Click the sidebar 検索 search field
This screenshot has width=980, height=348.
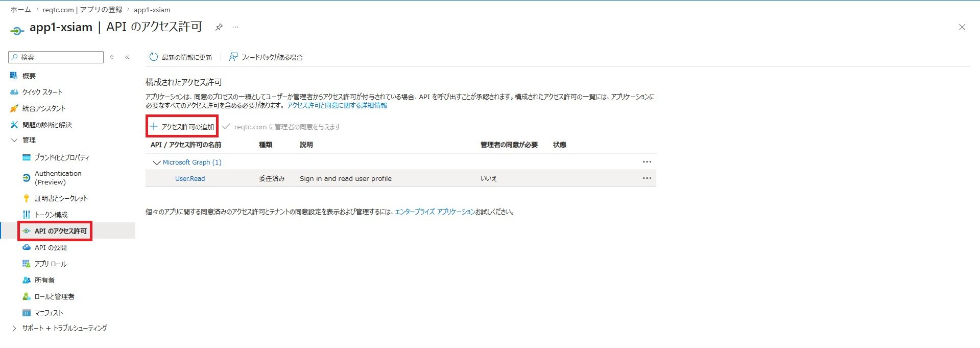[56, 57]
